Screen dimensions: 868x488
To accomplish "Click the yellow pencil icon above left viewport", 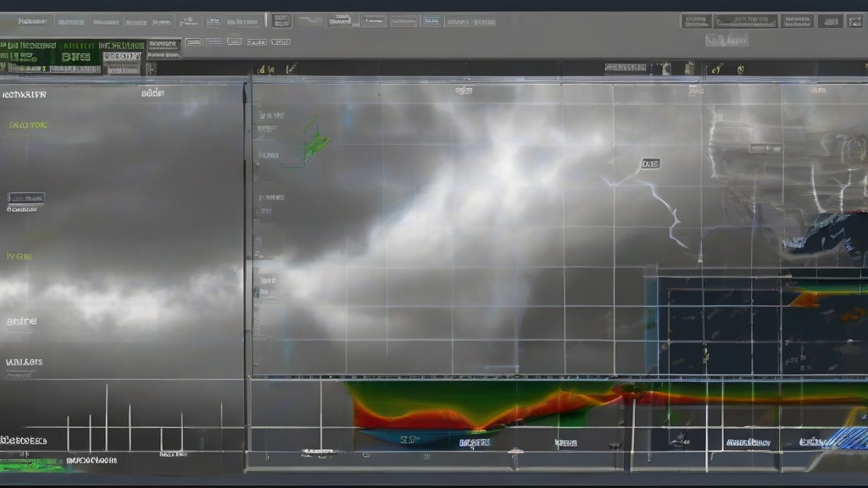I will point(291,68).
